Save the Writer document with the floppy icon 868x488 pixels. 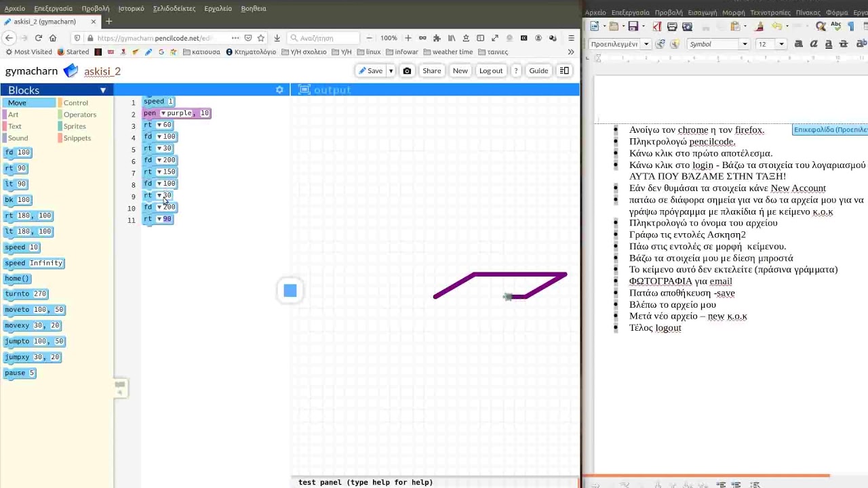click(x=633, y=26)
